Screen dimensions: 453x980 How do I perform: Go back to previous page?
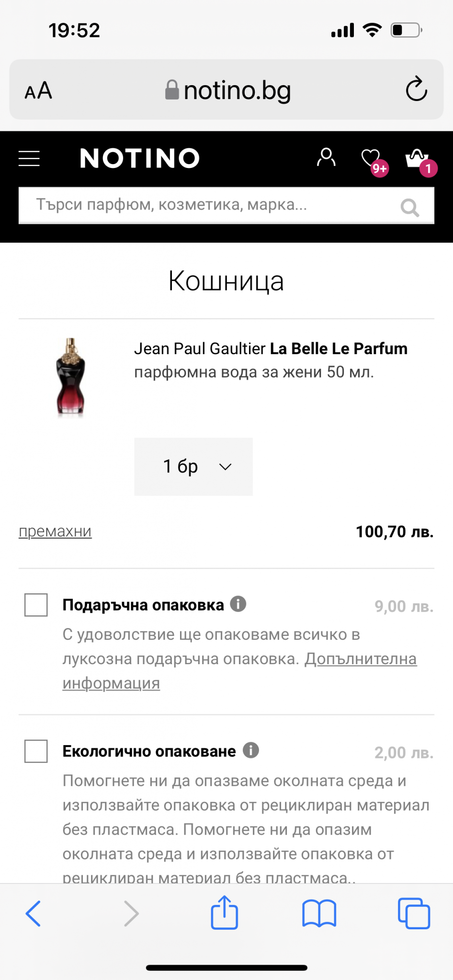33,913
